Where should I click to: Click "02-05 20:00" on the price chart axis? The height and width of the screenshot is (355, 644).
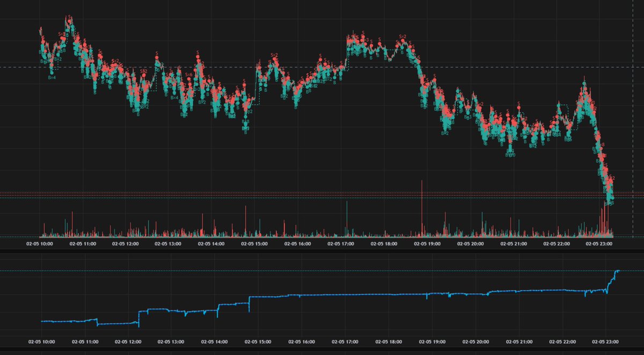[x=470, y=243]
